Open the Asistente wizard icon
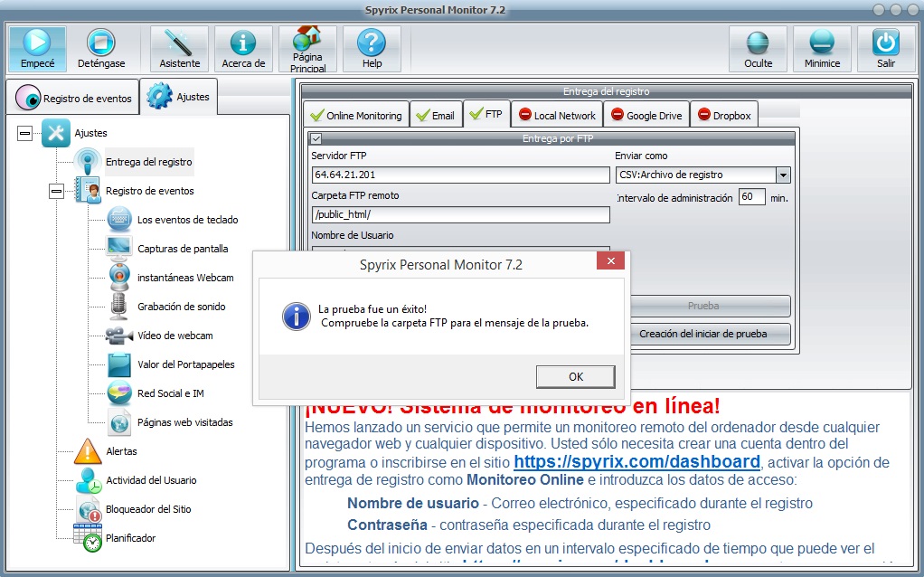This screenshot has width=924, height=577. pos(179,43)
